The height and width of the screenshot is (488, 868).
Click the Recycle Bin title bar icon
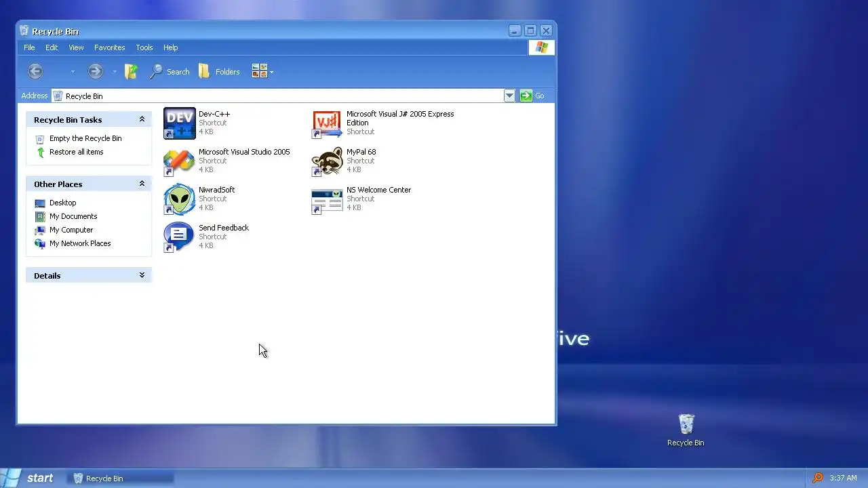[x=24, y=30]
